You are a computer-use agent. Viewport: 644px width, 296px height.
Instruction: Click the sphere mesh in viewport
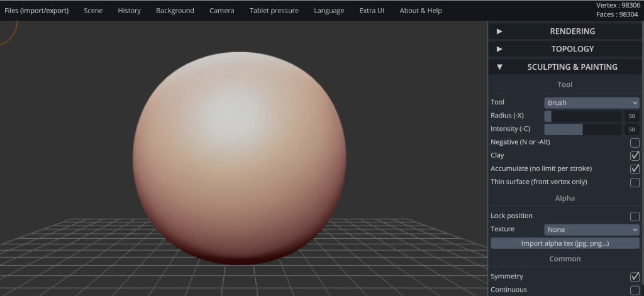click(x=239, y=157)
